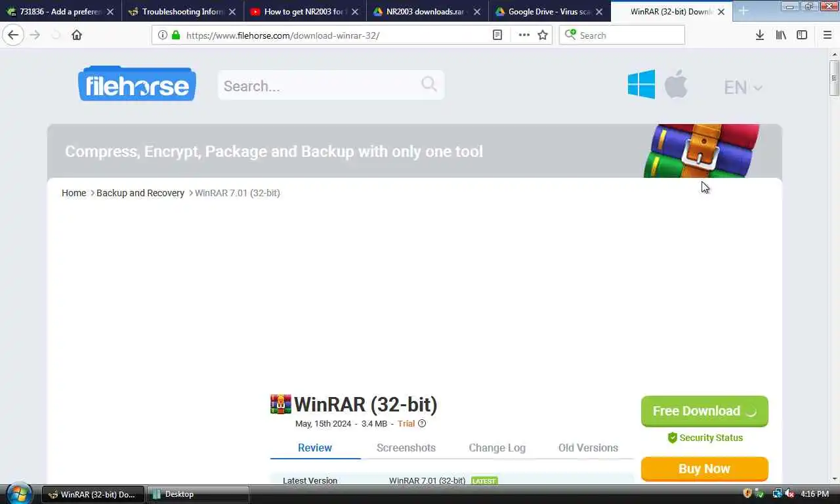Click the site information icon in address bar
The image size is (840, 504).
click(x=162, y=35)
